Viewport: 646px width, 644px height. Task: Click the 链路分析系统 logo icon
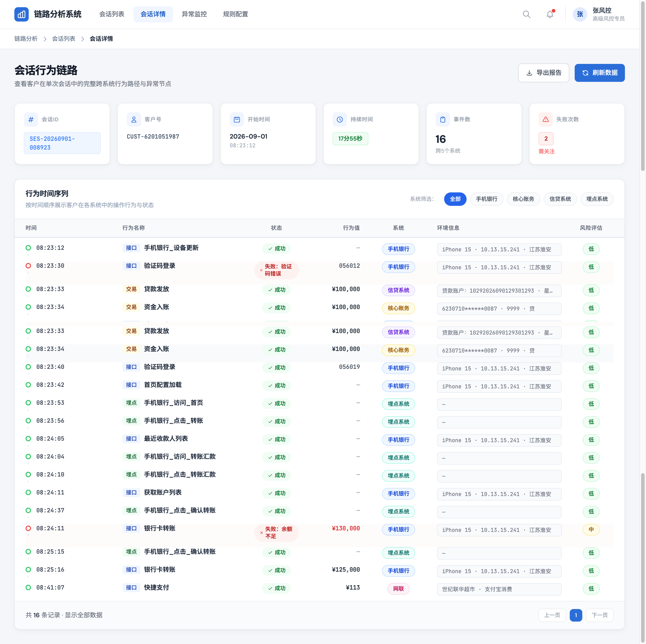coord(21,14)
